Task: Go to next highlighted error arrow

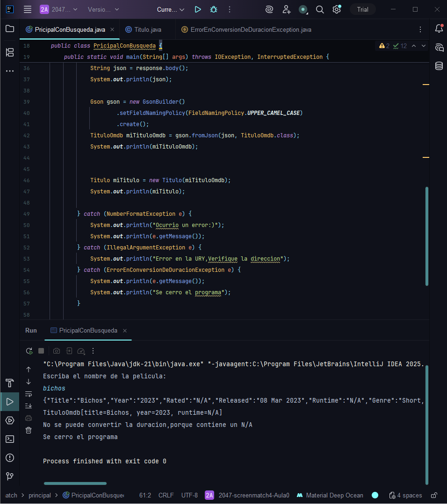Action: [424, 46]
